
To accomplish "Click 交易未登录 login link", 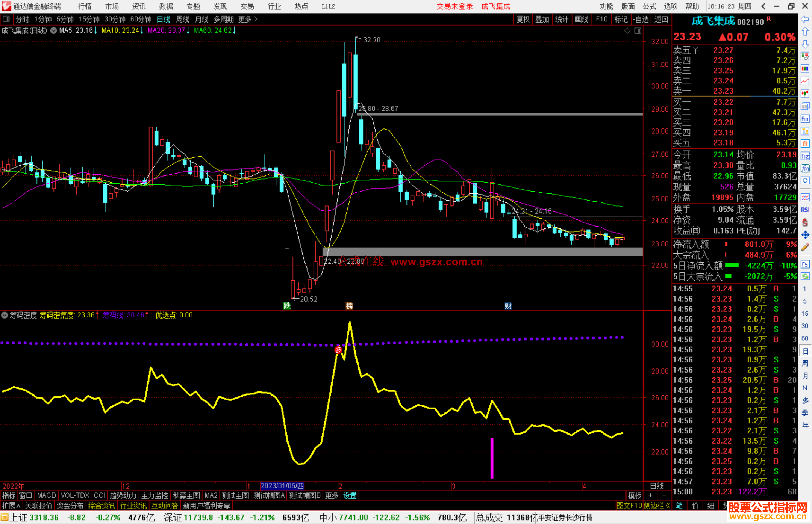I will pyautogui.click(x=454, y=6).
